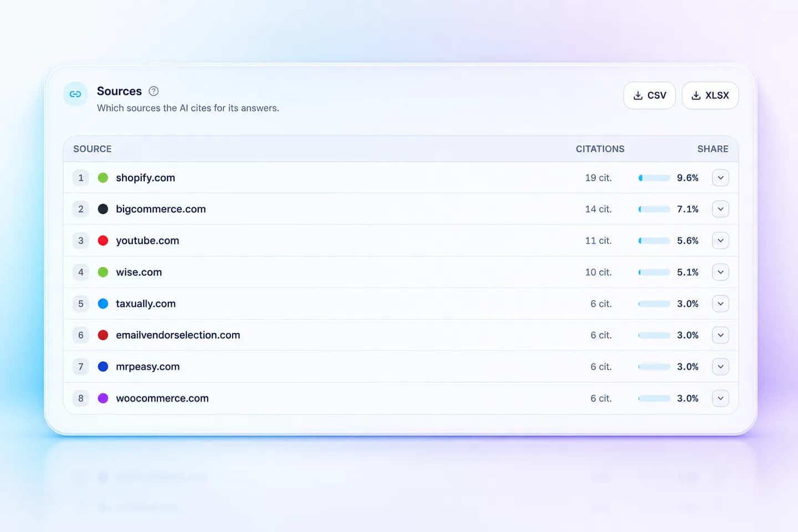The height and width of the screenshot is (532, 798).
Task: Select the youtube.com source name
Action: click(147, 241)
